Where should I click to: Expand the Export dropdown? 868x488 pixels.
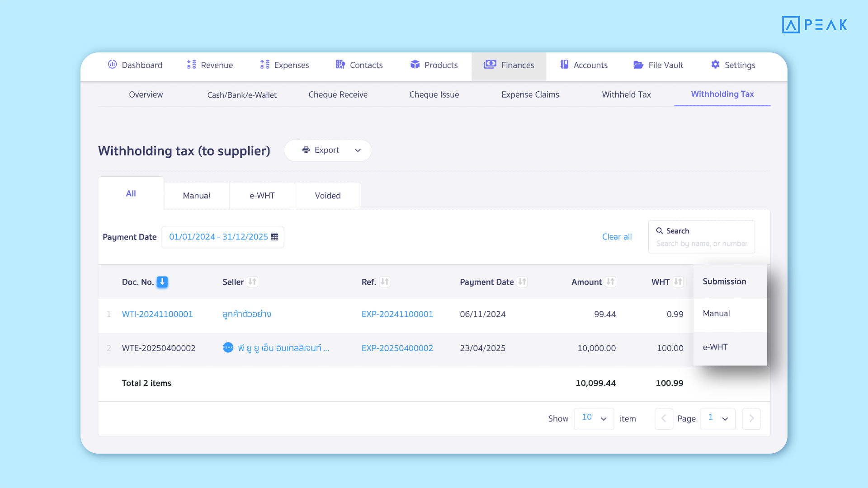[x=357, y=150]
